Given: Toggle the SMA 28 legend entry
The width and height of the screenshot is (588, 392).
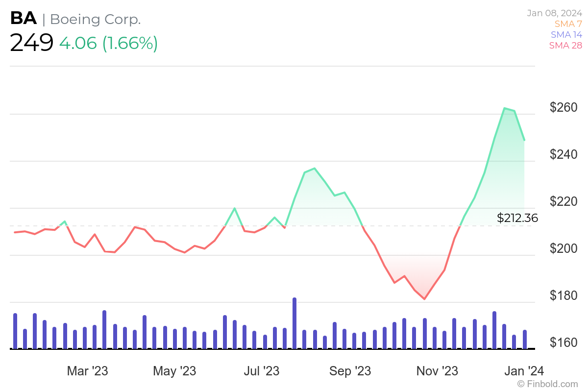Looking at the screenshot, I should (x=566, y=46).
